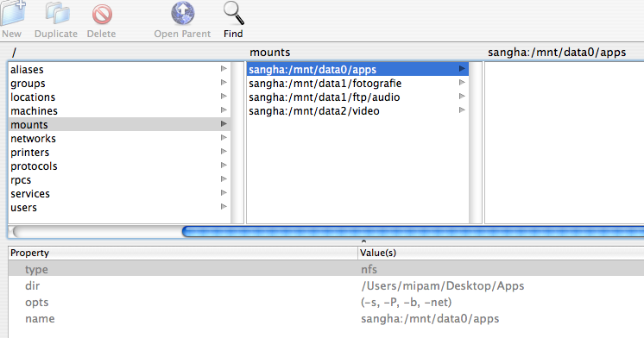The image size is (644, 338).
Task: Select the dir property row
Action: [326, 286]
